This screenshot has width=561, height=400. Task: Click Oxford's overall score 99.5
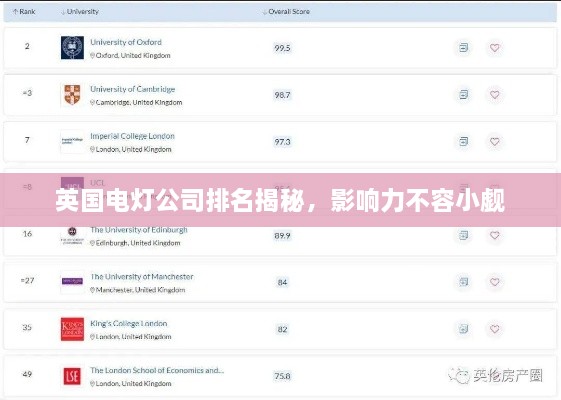point(282,48)
